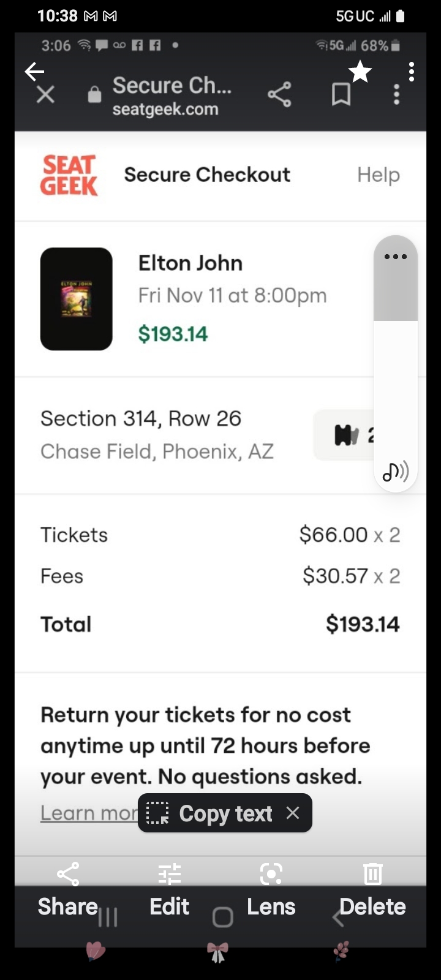Dismiss the Copy text popup
The width and height of the screenshot is (441, 980).
[x=293, y=813]
